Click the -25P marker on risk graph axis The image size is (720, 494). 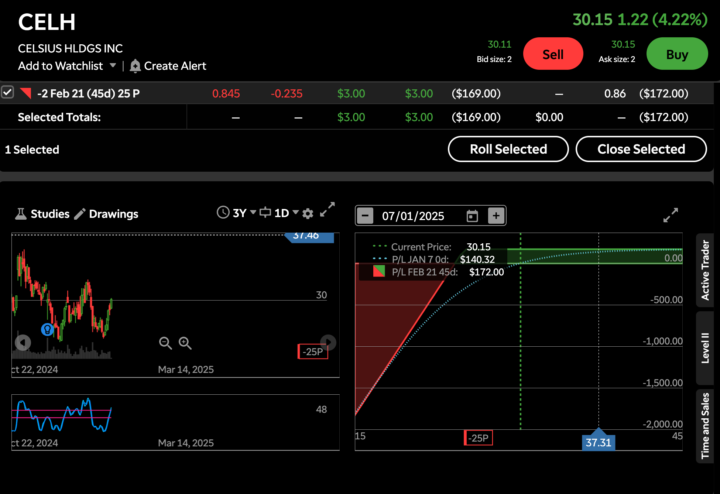tap(478, 438)
